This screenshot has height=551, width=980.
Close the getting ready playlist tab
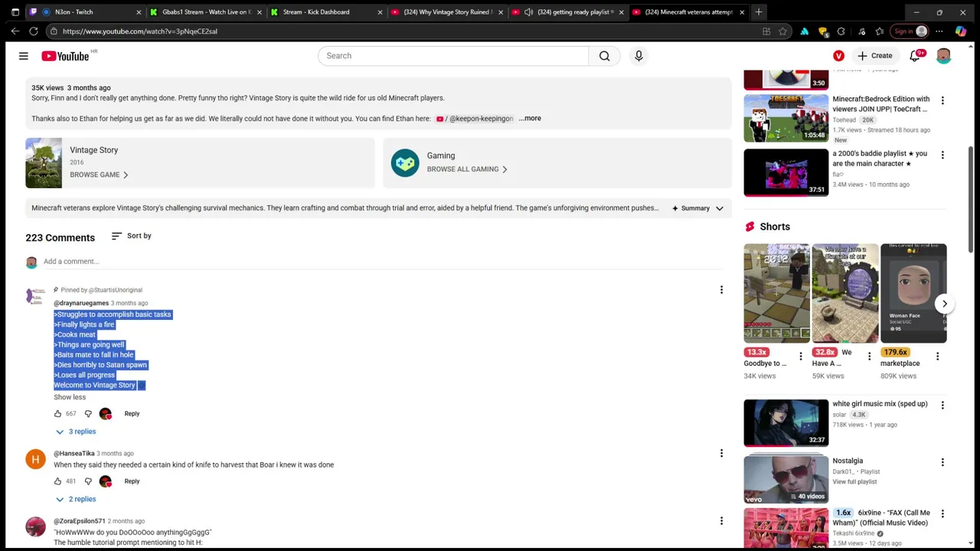[621, 12]
